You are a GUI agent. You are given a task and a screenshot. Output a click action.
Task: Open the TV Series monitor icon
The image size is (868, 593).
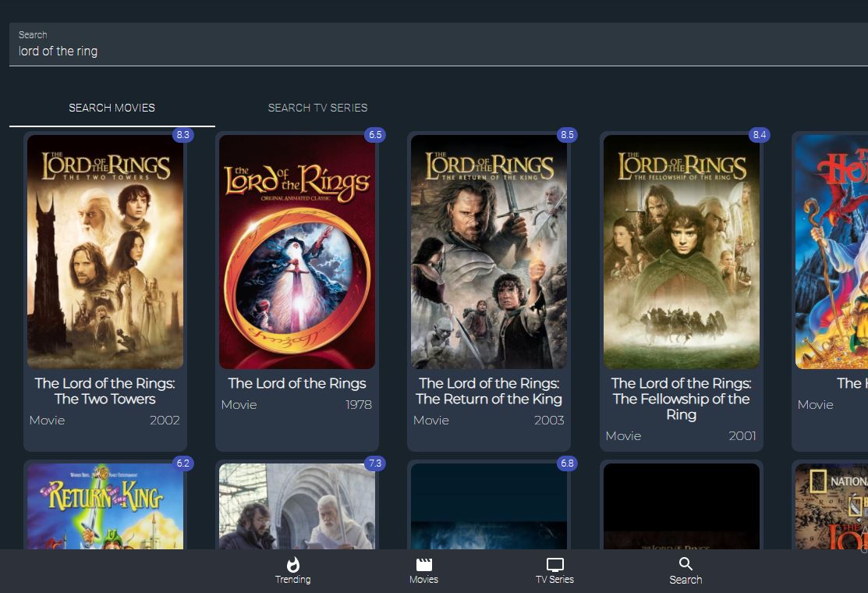point(554,564)
